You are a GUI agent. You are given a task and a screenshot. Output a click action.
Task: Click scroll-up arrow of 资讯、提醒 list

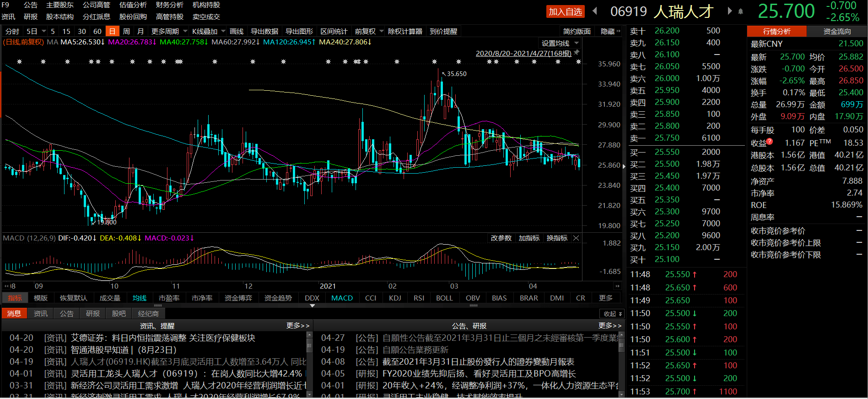tap(309, 335)
